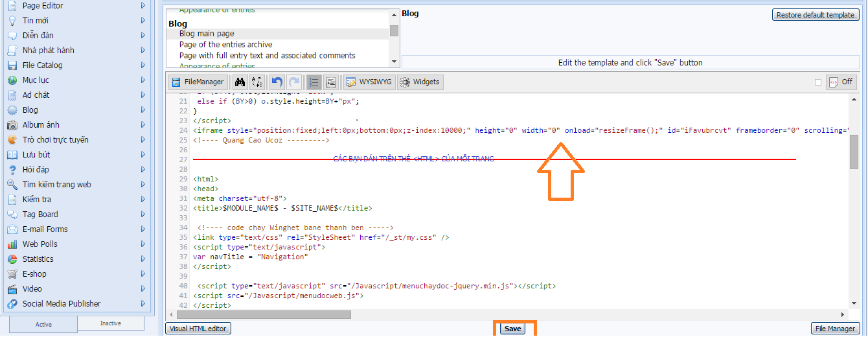
Task: Click the Statistics pie chart icon
Action: (x=12, y=259)
